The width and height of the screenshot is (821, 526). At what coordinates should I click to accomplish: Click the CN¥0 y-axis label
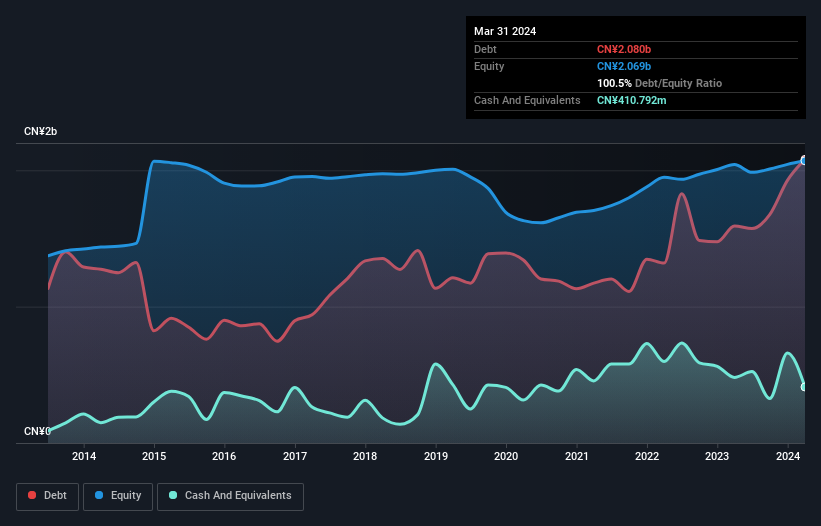click(37, 431)
